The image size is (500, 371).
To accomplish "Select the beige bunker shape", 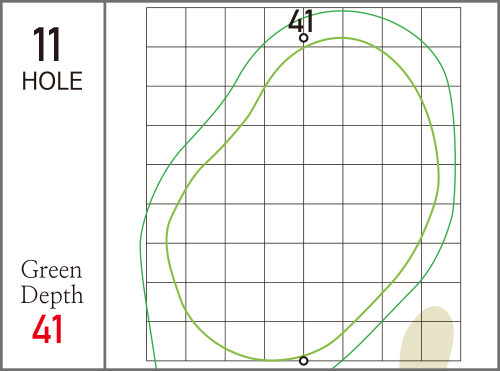I will click(427, 338).
